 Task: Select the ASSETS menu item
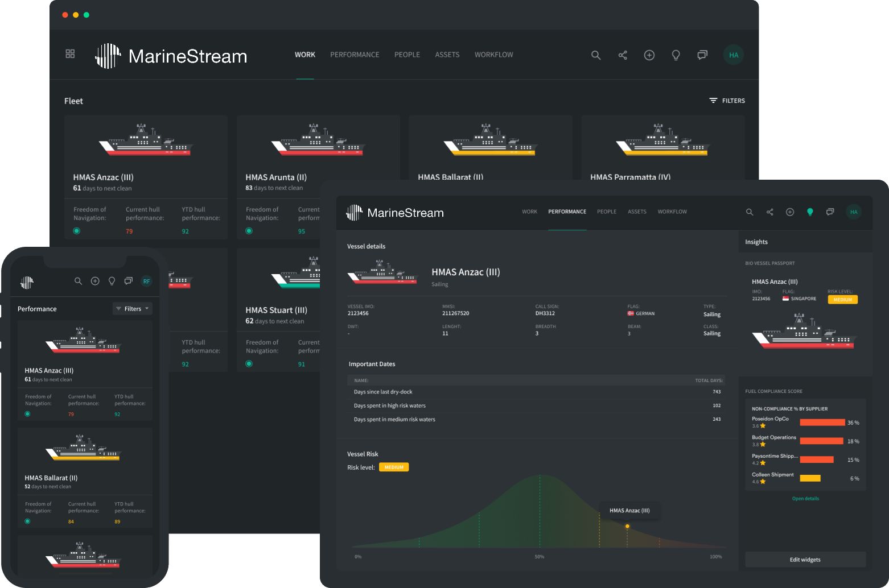(x=447, y=55)
